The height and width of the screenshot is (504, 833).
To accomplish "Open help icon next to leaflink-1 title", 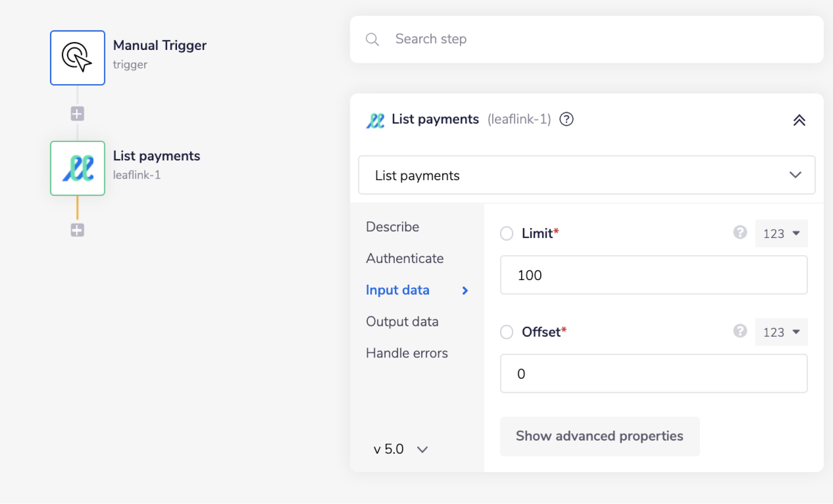I will point(566,119).
